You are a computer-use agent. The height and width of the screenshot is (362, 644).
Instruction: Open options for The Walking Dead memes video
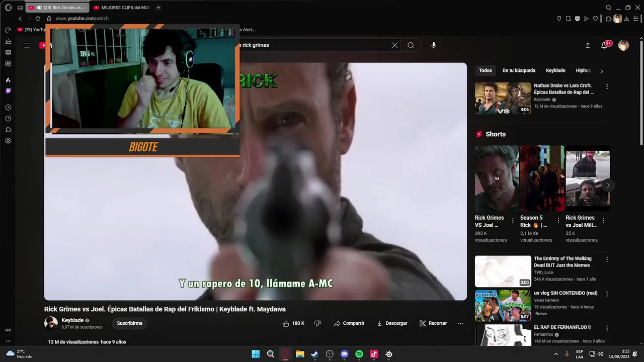pos(607,259)
